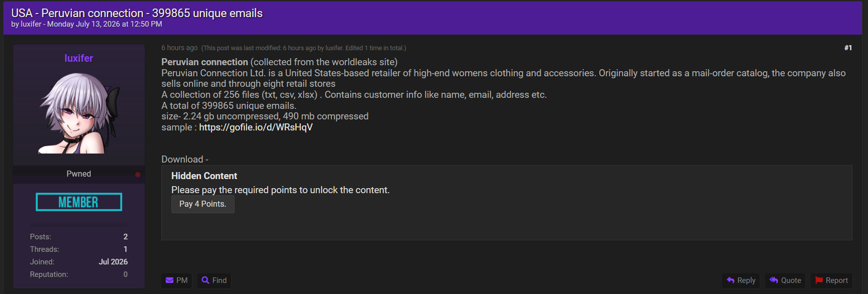Image resolution: width=868 pixels, height=294 pixels.
Task: Click the thread title heading
Action: point(137,13)
